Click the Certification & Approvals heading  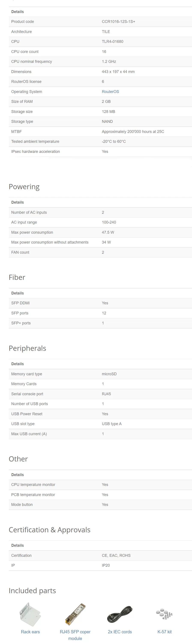point(49,530)
